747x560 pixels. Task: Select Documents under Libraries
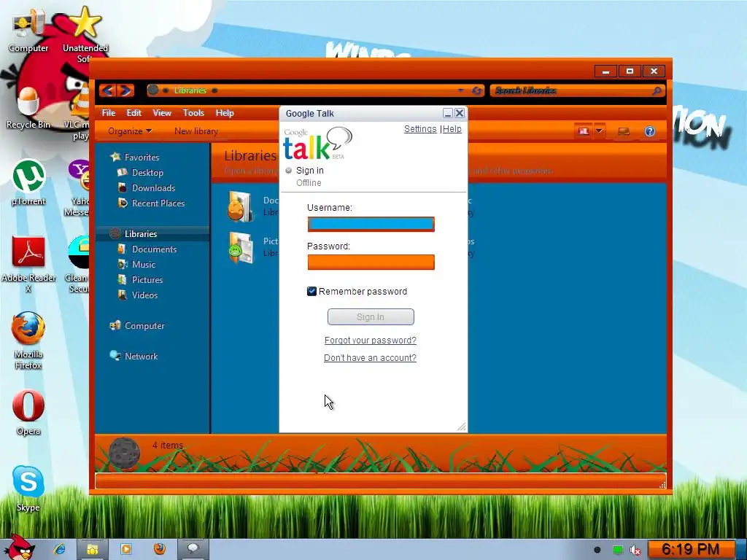click(154, 249)
